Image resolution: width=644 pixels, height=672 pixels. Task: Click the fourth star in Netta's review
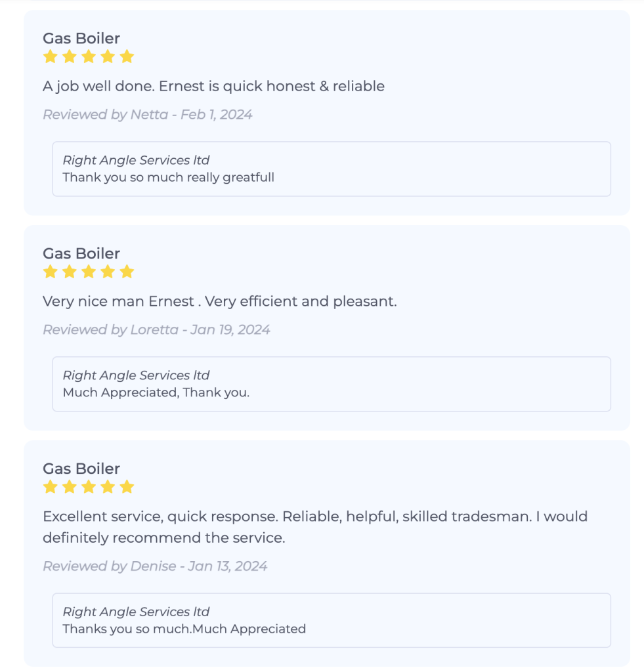coord(108,56)
